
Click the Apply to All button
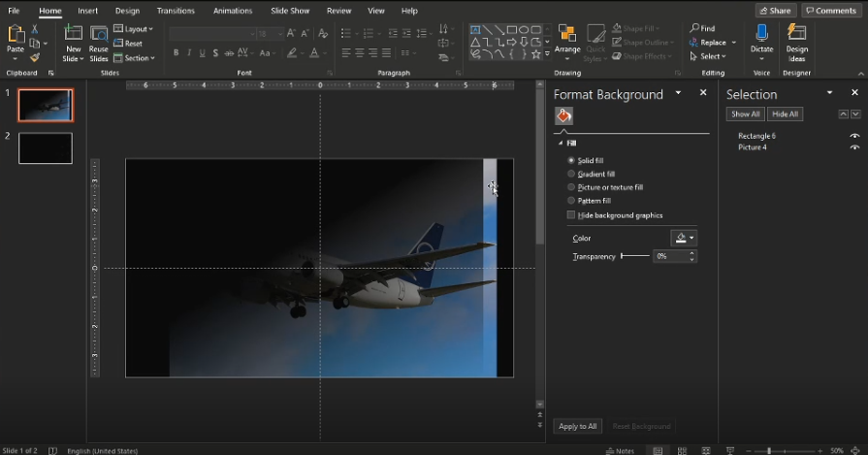[578, 426]
